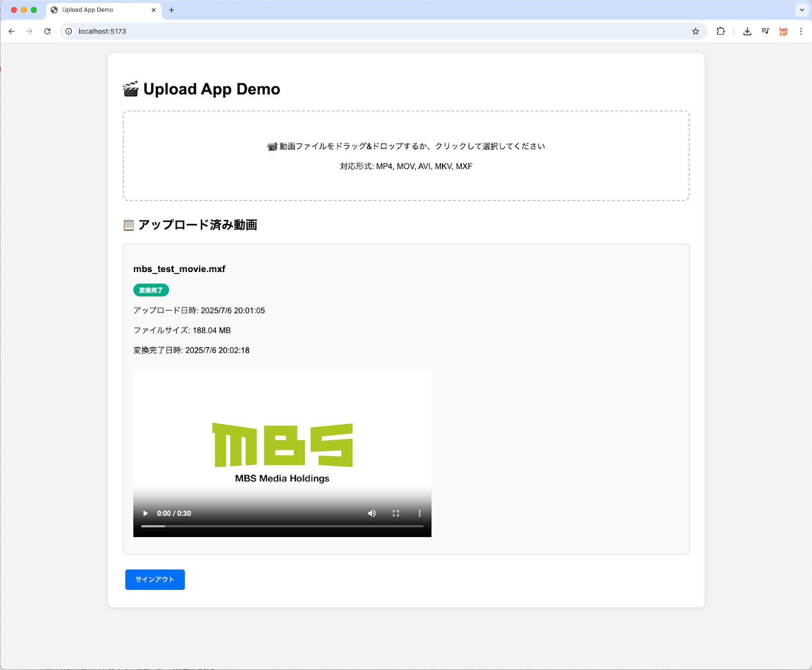Click the browser forward arrow
Screen dimensions: 812x670
29,31
